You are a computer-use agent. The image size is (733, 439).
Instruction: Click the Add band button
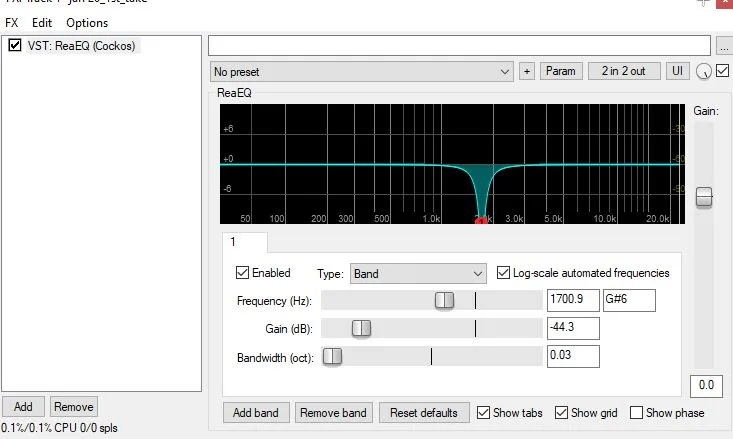(257, 412)
